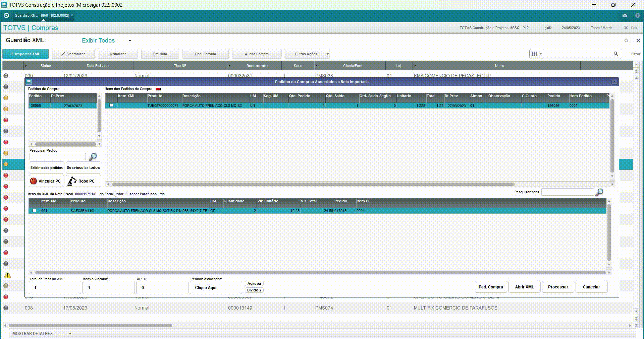Open Ped. Compra button

(491, 287)
